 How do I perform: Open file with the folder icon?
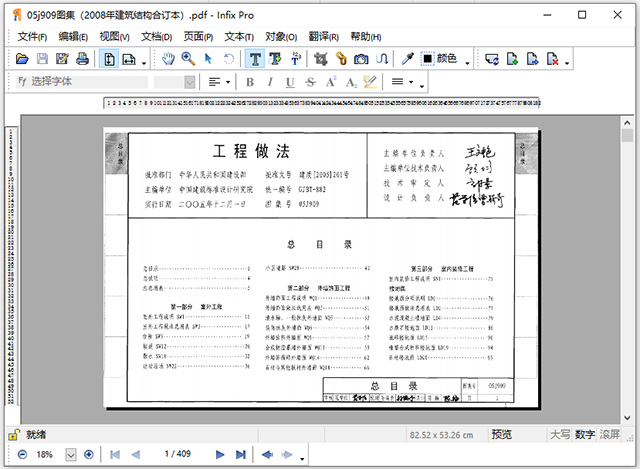(x=22, y=59)
